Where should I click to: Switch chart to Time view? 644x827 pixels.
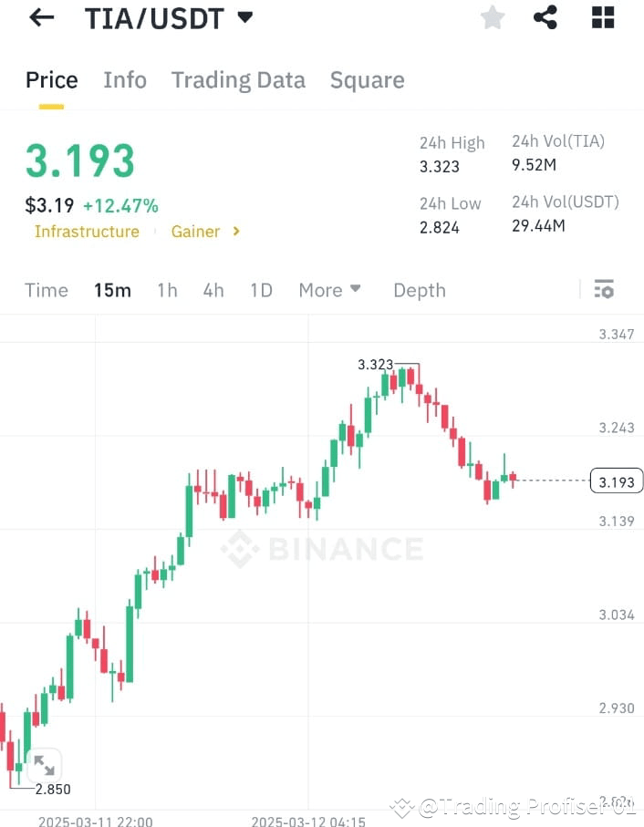coord(46,290)
